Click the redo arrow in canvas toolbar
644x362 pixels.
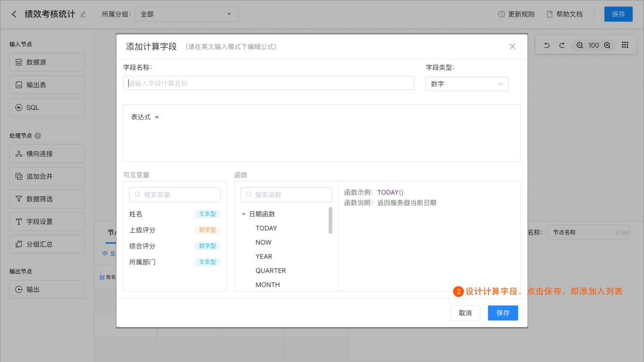click(x=562, y=45)
